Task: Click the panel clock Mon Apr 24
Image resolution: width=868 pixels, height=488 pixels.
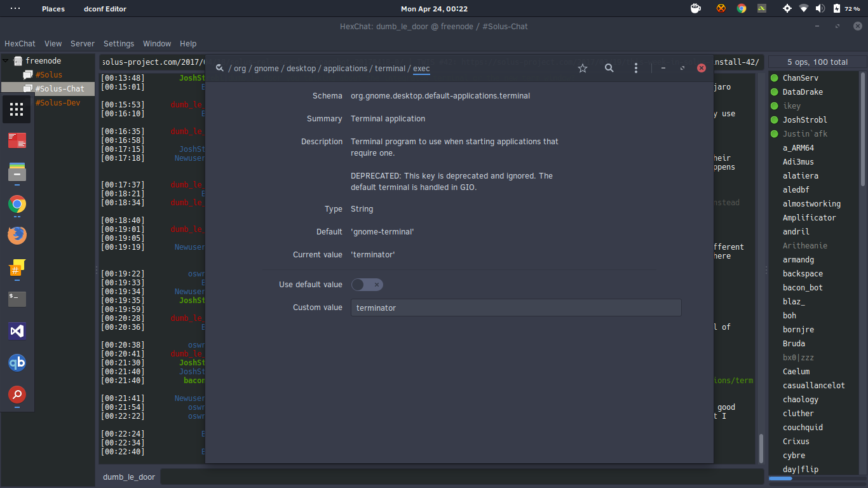Action: (x=434, y=9)
